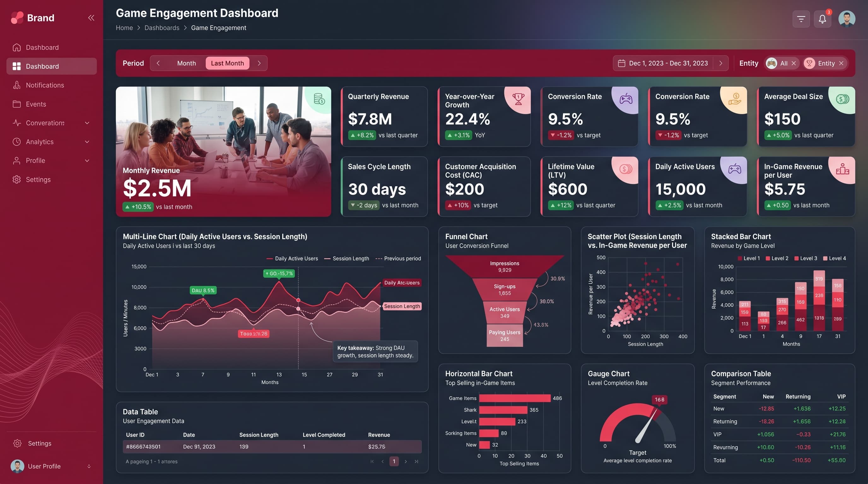Image resolution: width=868 pixels, height=484 pixels.
Task: Remove the Entity filter chip
Action: [841, 63]
